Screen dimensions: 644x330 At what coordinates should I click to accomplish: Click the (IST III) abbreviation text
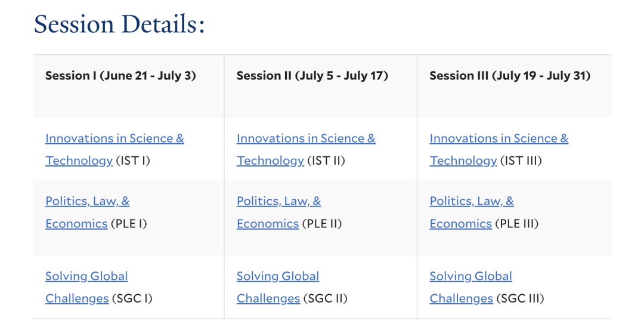(x=521, y=161)
